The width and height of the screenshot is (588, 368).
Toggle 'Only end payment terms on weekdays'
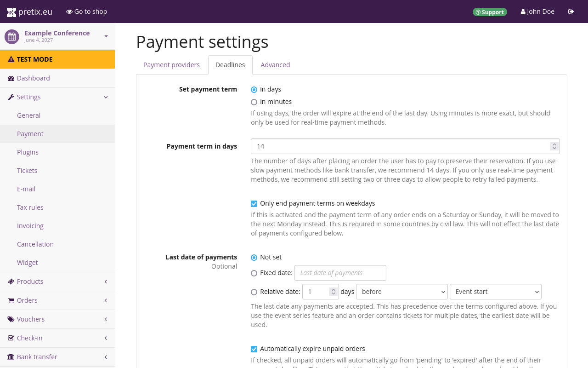click(254, 204)
